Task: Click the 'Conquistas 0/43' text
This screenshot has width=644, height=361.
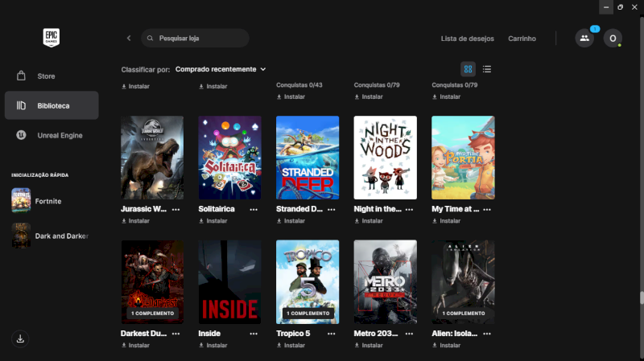Action: pyautogui.click(x=299, y=85)
